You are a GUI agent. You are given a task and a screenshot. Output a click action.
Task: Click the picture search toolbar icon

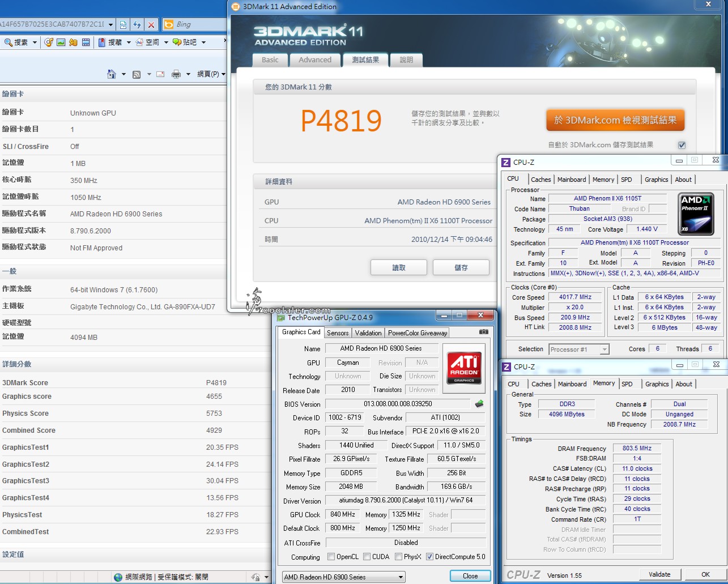coord(61,42)
